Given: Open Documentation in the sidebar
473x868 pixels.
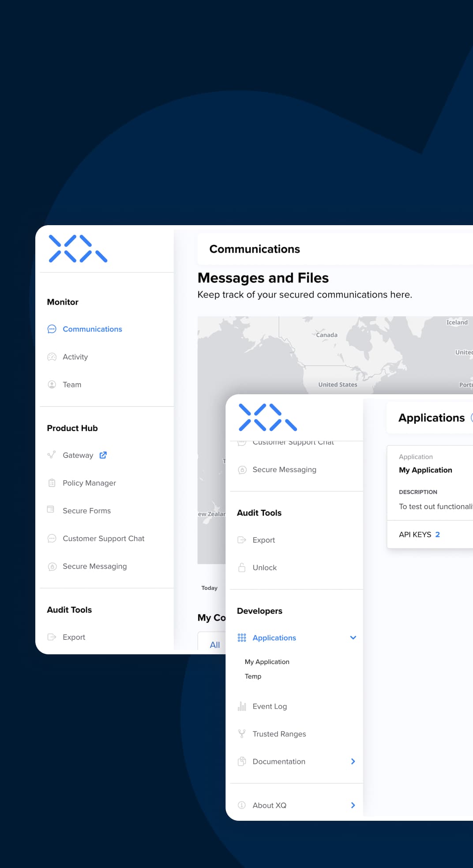Looking at the screenshot, I should coord(279,762).
